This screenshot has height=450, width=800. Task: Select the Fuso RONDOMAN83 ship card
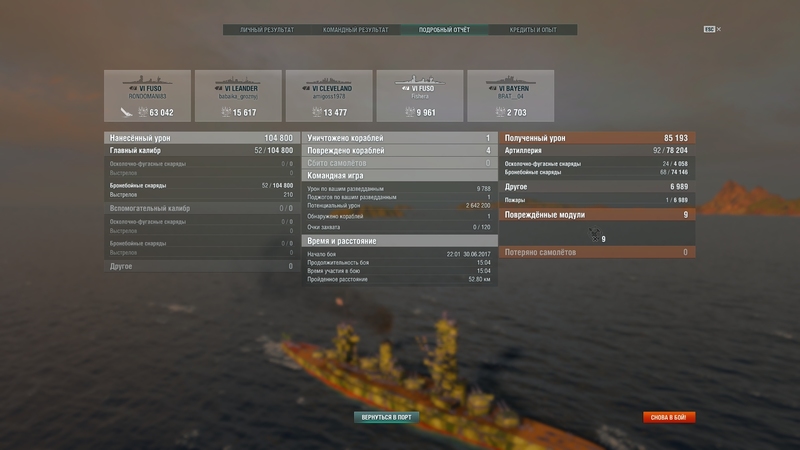coord(147,96)
